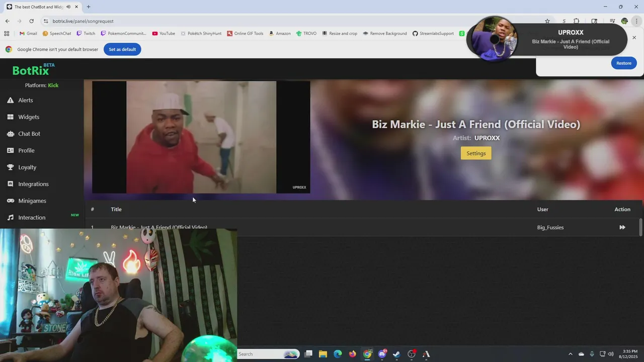Screen dimensions: 644x362
Task: Click the Big_Fussies user name
Action: (550, 227)
